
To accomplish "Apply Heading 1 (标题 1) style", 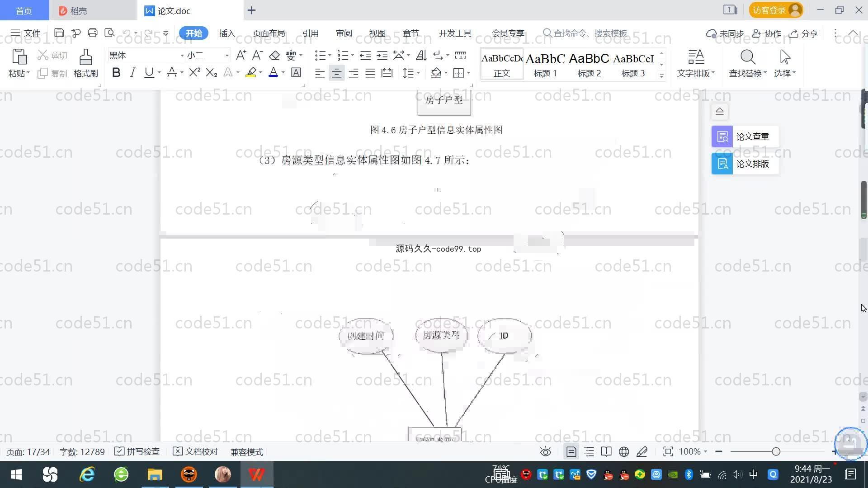I will [x=545, y=64].
